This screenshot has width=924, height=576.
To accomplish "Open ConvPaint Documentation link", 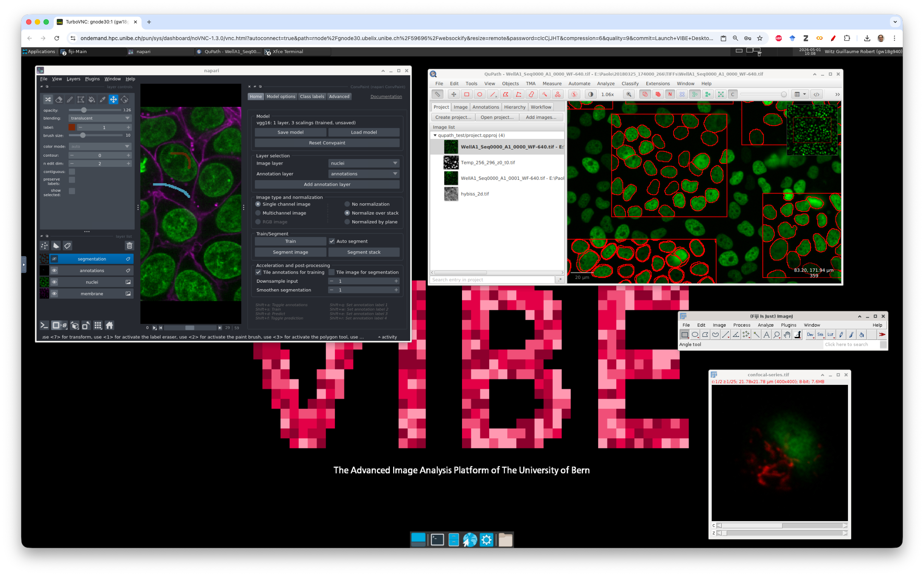I will (386, 97).
